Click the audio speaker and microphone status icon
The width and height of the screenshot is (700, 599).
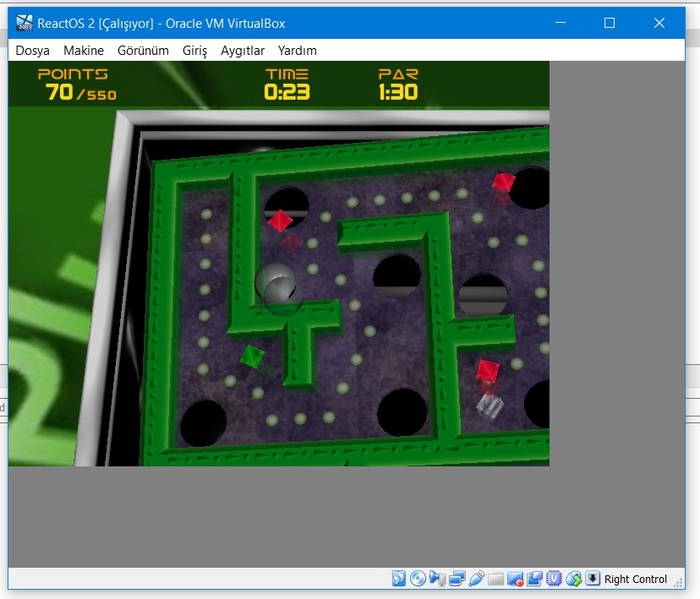pyautogui.click(x=437, y=579)
